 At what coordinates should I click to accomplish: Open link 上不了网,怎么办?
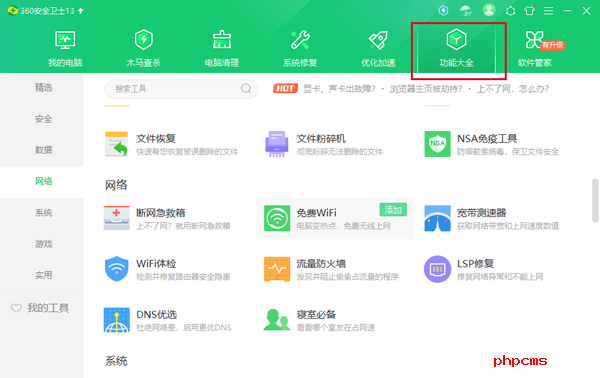(x=513, y=89)
